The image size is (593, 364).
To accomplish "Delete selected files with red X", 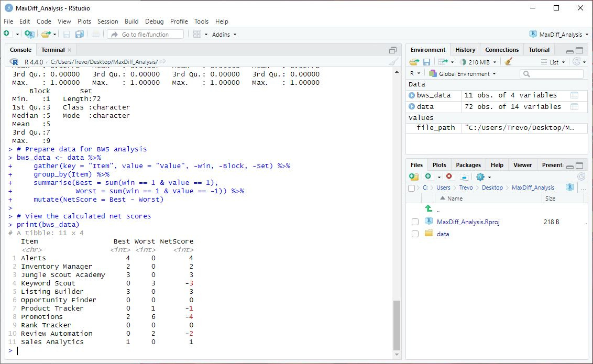I will pyautogui.click(x=449, y=177).
